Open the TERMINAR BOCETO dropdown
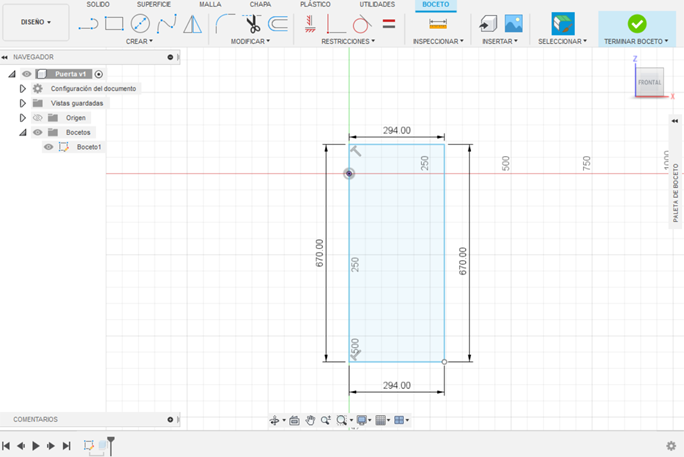 coord(636,41)
